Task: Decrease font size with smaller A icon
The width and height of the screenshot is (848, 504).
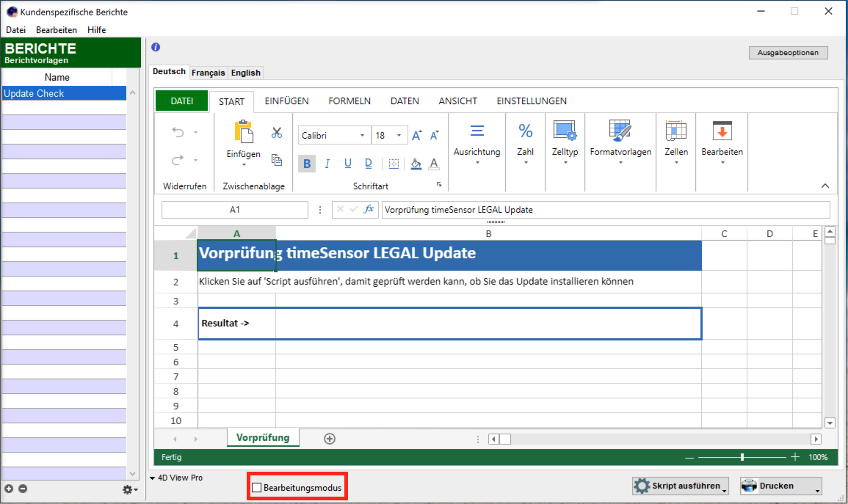Action: click(434, 135)
